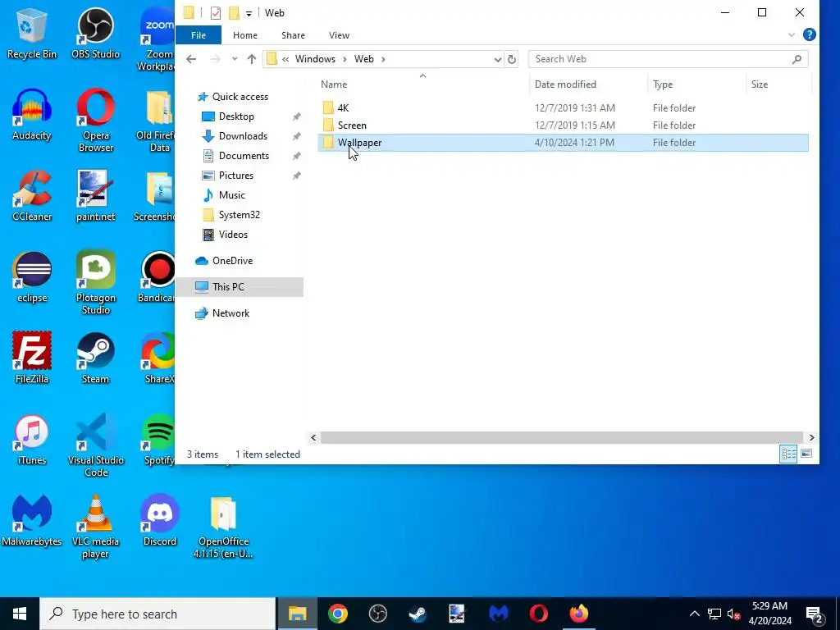Open address bar history dropdown
Viewport: 840px width, 630px height.
point(498,59)
